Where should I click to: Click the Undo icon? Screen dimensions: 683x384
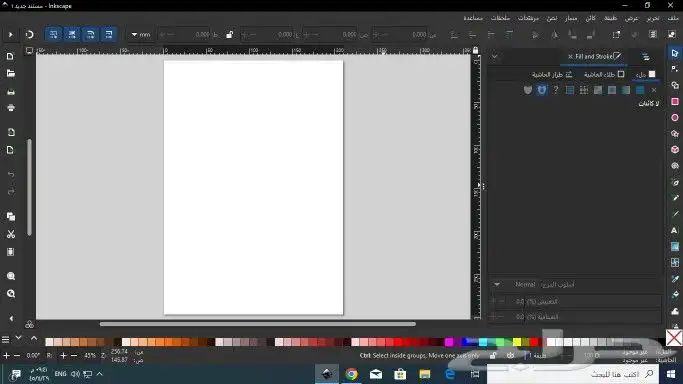coord(10,174)
